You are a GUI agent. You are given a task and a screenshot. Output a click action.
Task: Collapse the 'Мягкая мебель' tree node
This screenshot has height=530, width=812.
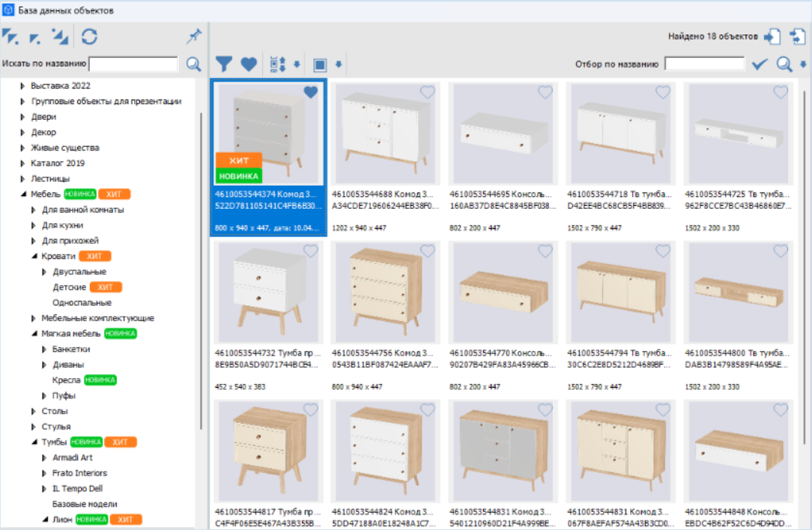34,334
